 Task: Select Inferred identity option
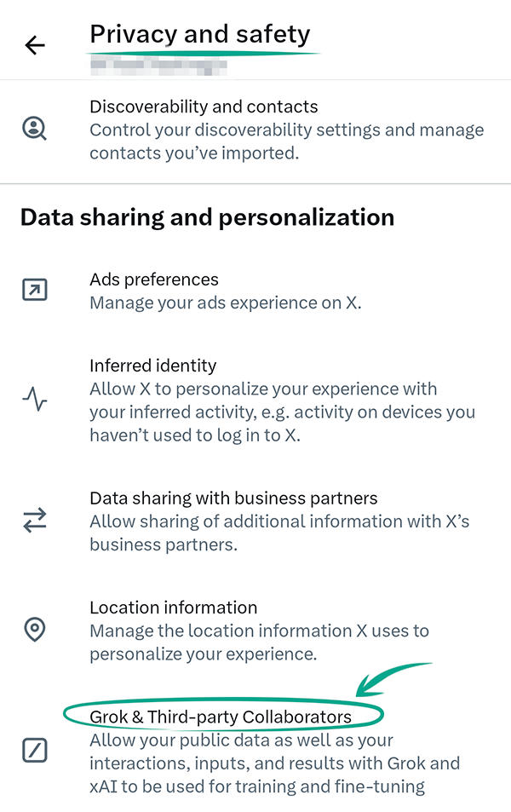[153, 366]
